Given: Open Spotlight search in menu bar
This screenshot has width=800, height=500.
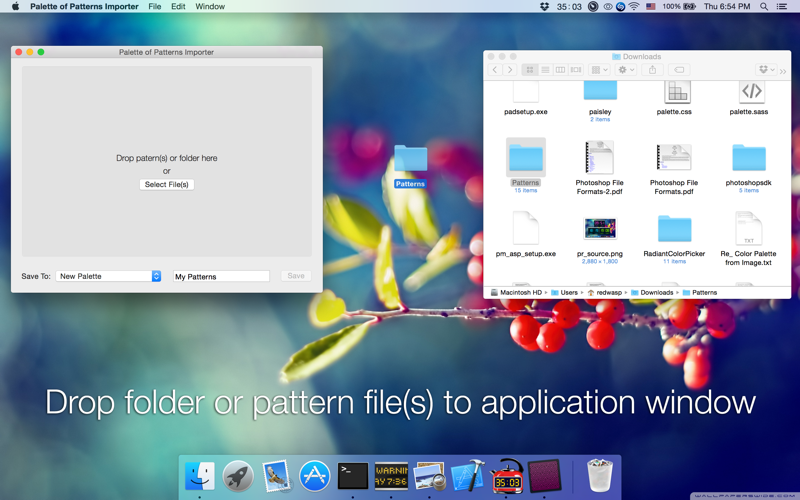Looking at the screenshot, I should point(764,7).
